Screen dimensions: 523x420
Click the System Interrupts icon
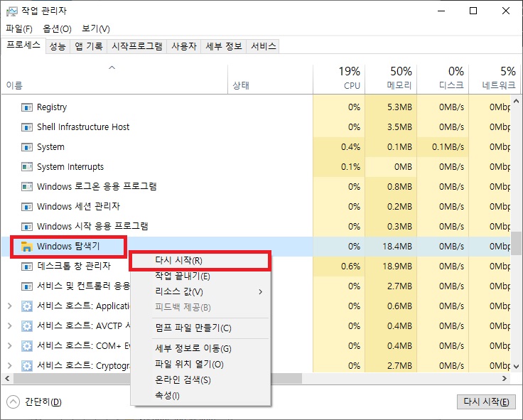(x=27, y=167)
